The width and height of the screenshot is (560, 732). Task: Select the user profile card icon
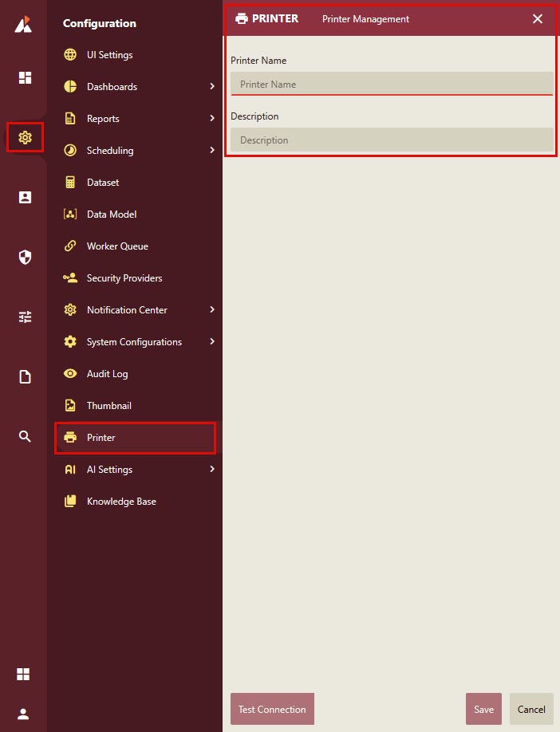click(25, 197)
